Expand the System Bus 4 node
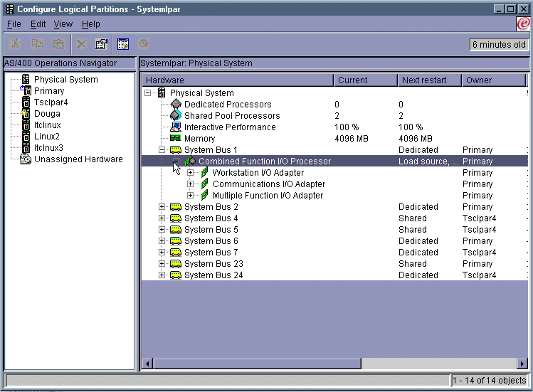This screenshot has height=392, width=533. tap(162, 218)
